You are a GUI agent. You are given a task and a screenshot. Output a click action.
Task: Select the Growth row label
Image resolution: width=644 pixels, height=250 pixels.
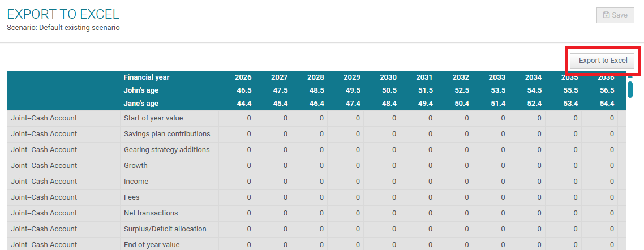[x=136, y=166]
